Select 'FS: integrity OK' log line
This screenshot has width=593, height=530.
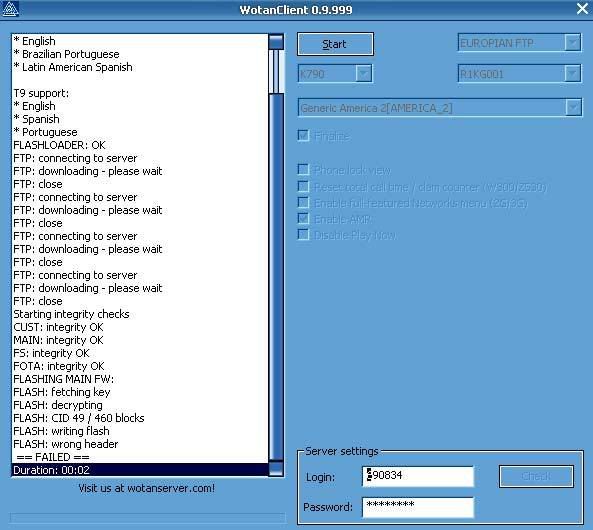[x=140, y=353]
